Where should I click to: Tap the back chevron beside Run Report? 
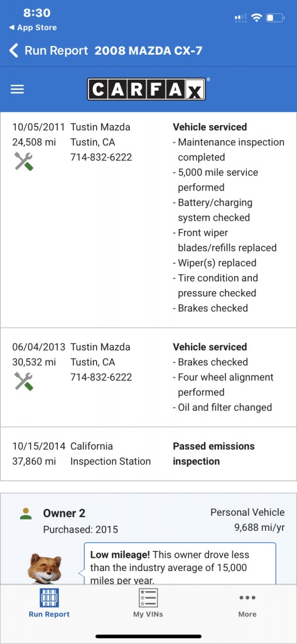click(x=14, y=51)
